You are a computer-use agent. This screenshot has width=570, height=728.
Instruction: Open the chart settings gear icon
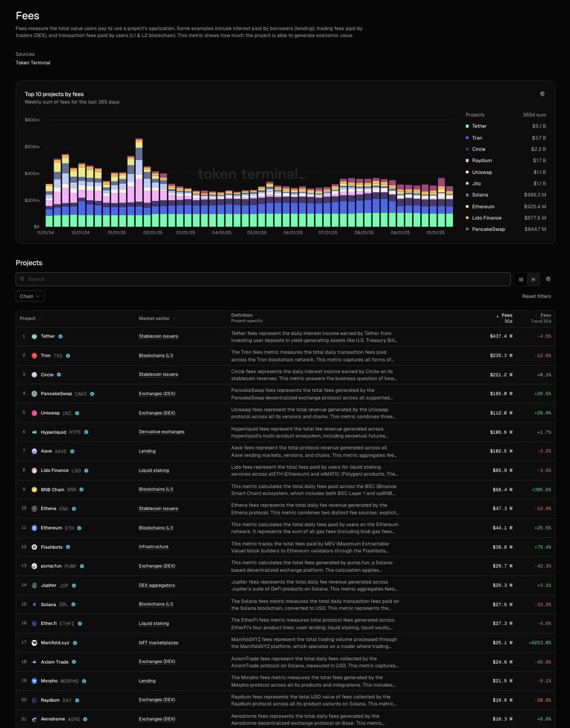(x=542, y=94)
